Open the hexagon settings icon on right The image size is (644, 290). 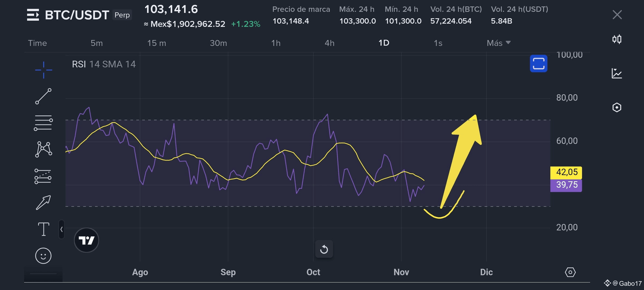pos(617,107)
